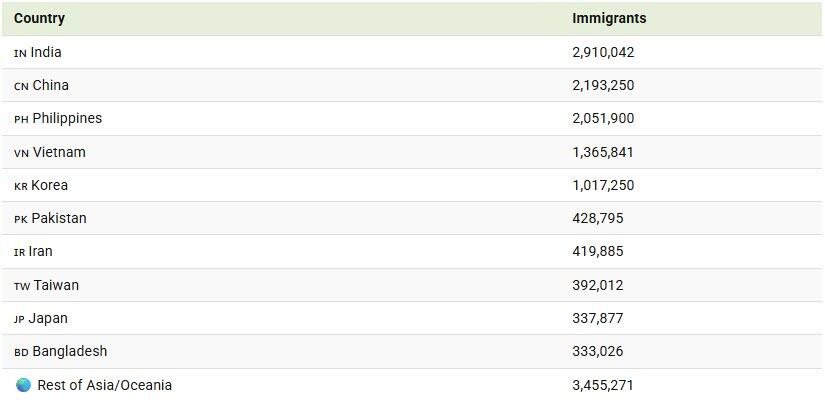Click the Philippines PH flag icon
Viewport: 825px width, 405px height.
tap(21, 119)
